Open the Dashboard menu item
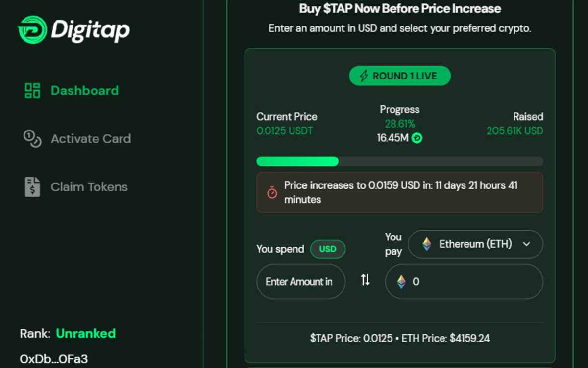The height and width of the screenshot is (368, 588). 72,90
